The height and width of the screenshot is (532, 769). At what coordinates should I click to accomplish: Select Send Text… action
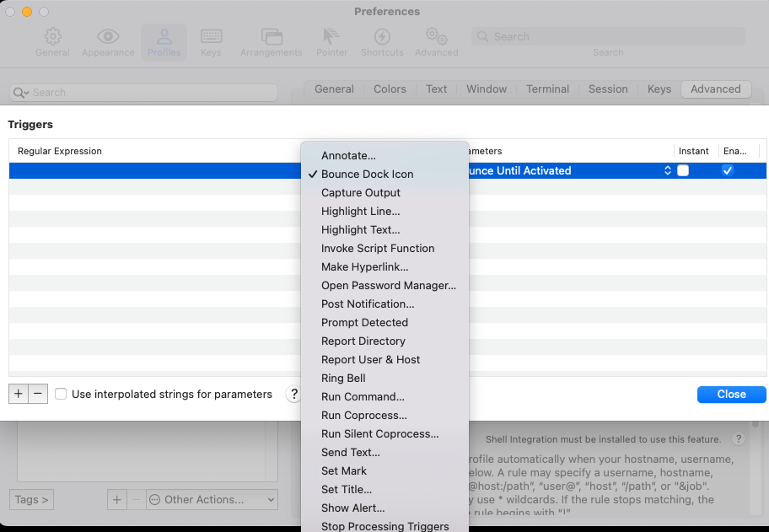click(385, 452)
